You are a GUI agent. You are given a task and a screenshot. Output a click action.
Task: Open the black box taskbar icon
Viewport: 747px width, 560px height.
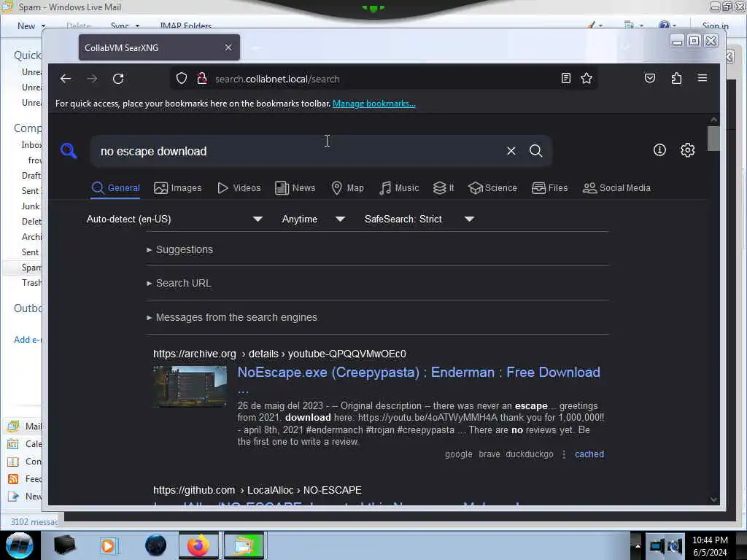tap(64, 545)
